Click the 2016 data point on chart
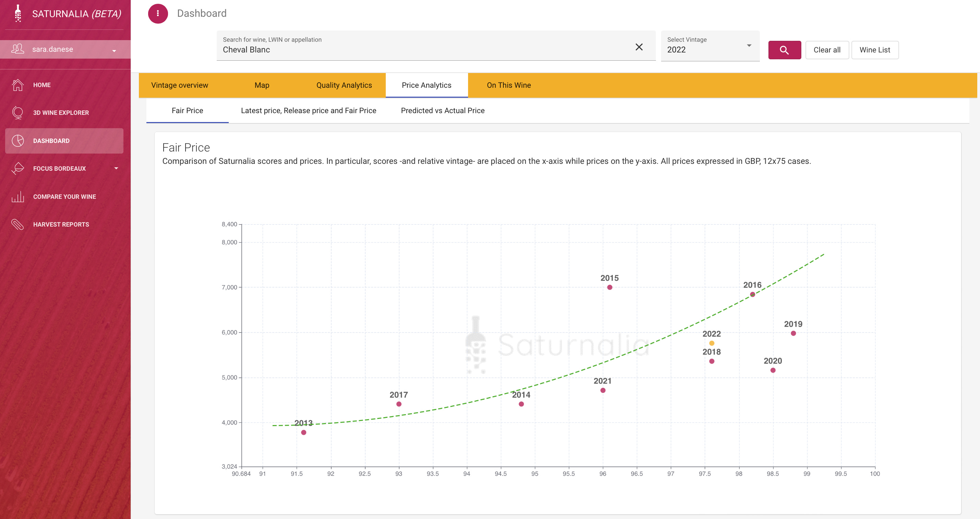The width and height of the screenshot is (980, 519). (x=752, y=294)
